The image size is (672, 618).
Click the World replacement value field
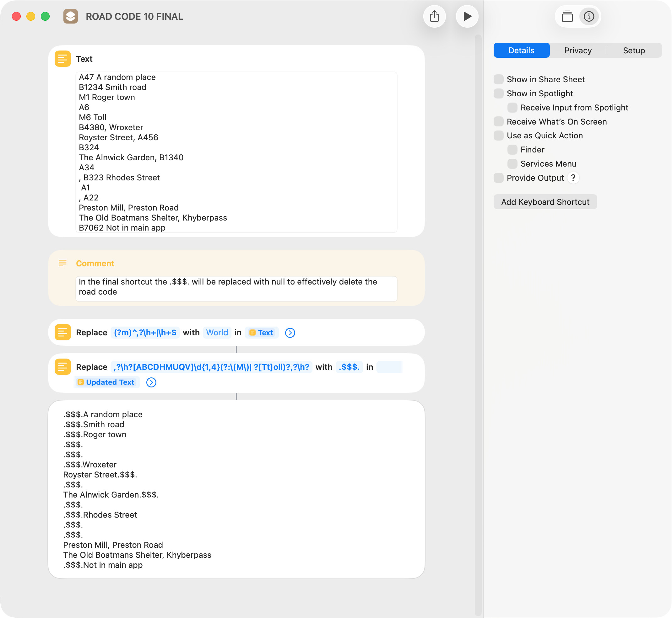(217, 333)
